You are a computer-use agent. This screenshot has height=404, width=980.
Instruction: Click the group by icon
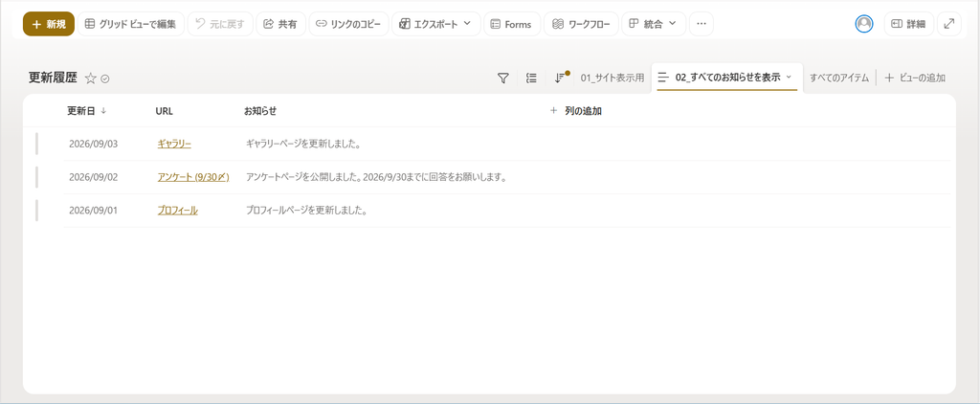[532, 79]
